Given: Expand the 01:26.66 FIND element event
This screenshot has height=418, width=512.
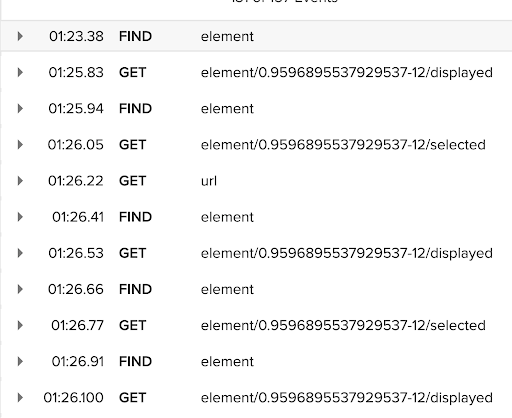Looking at the screenshot, I should pyautogui.click(x=20, y=289).
